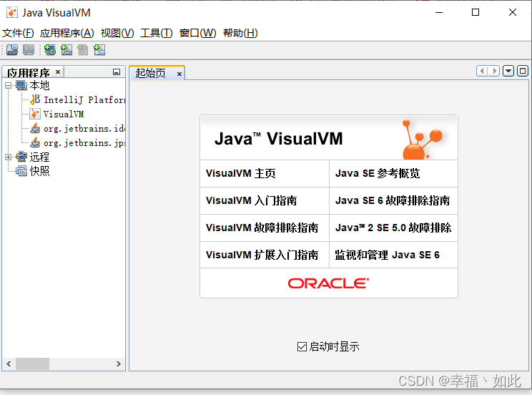532x395 pixels.
Task: Select the org.jetbrains.jp tree entry
Action: coord(84,142)
